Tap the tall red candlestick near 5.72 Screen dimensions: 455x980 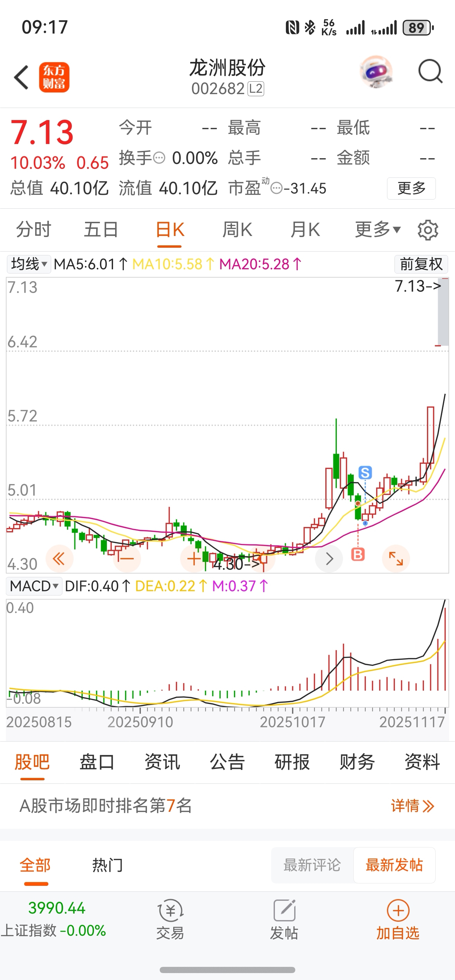coord(430,435)
